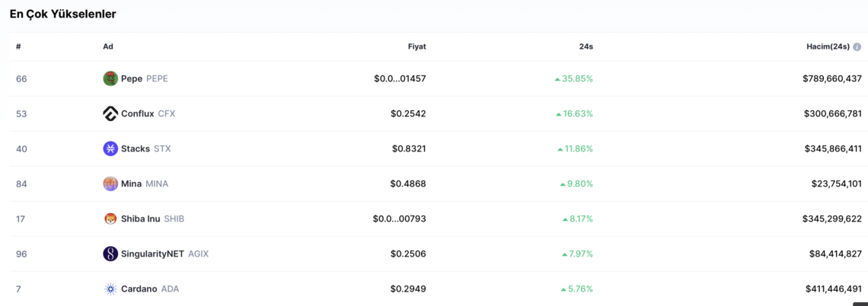Click the AGIX ticker symbol
Image resolution: width=868 pixels, height=306 pixels.
coord(198,254)
